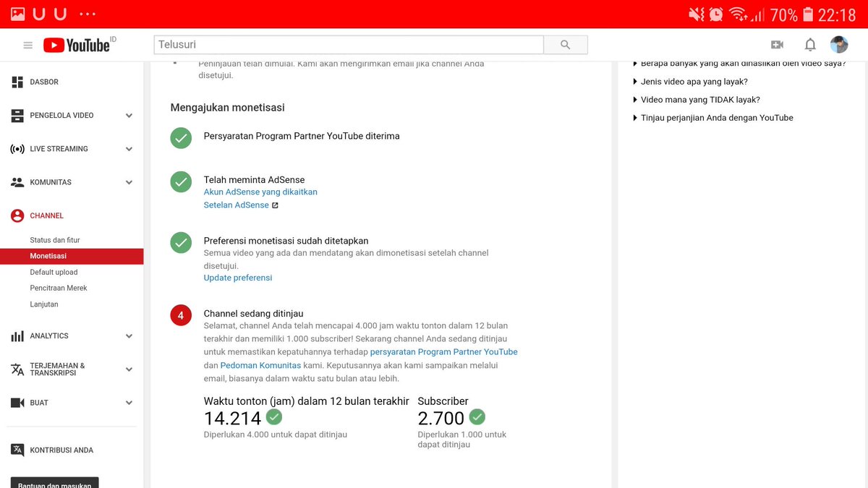Click the search magnifier button

click(x=566, y=45)
